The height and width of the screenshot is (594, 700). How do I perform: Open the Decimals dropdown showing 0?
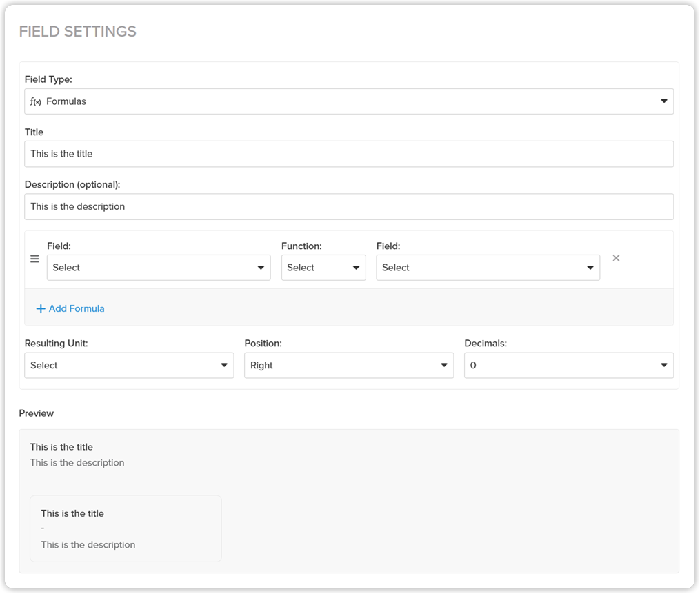click(x=569, y=366)
